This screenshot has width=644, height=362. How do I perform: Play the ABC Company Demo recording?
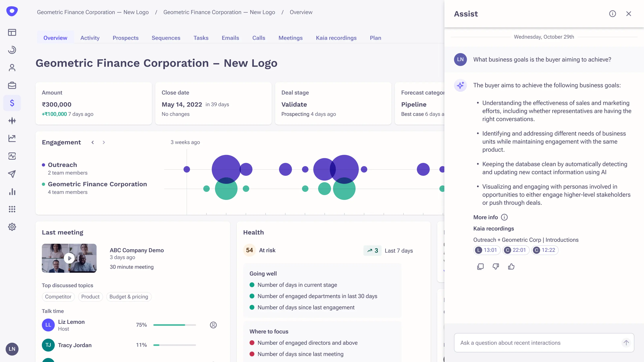pos(69,258)
